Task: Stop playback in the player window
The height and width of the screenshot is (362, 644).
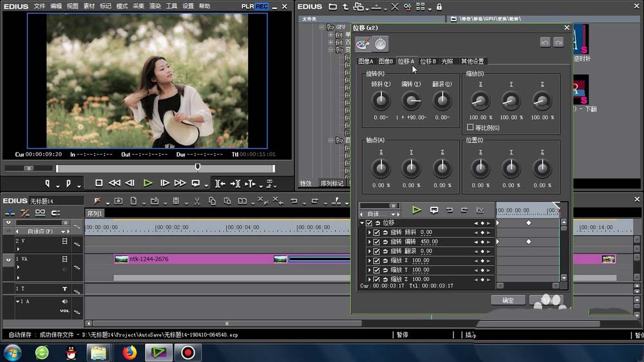Action: click(99, 183)
